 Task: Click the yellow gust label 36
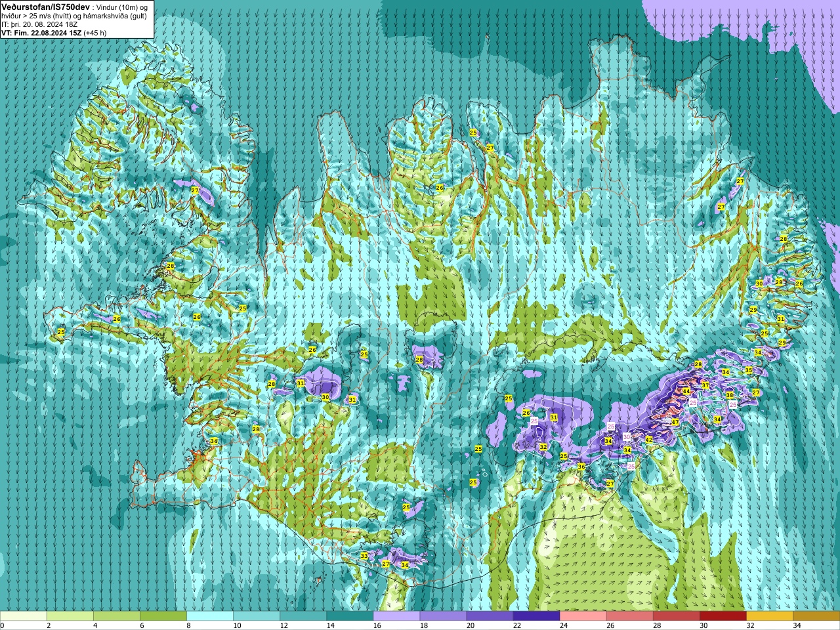(x=581, y=467)
